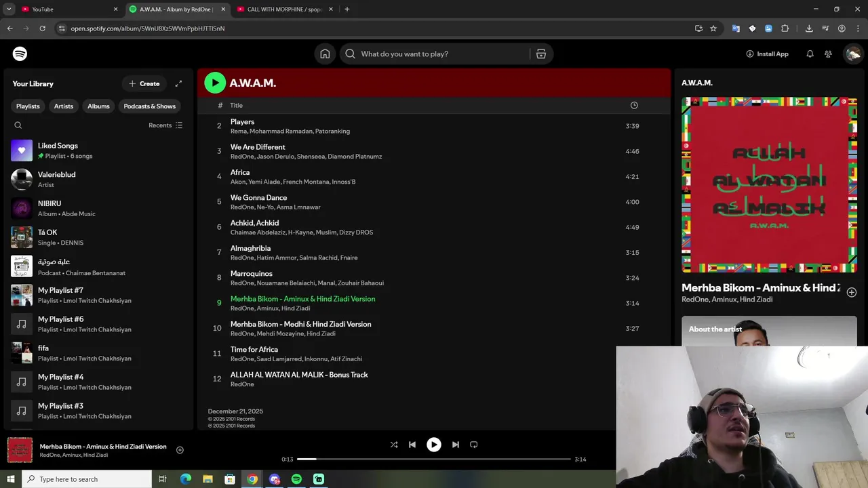Image resolution: width=868 pixels, height=488 pixels.
Task: Click RedOne link in player bar
Action: [50, 455]
